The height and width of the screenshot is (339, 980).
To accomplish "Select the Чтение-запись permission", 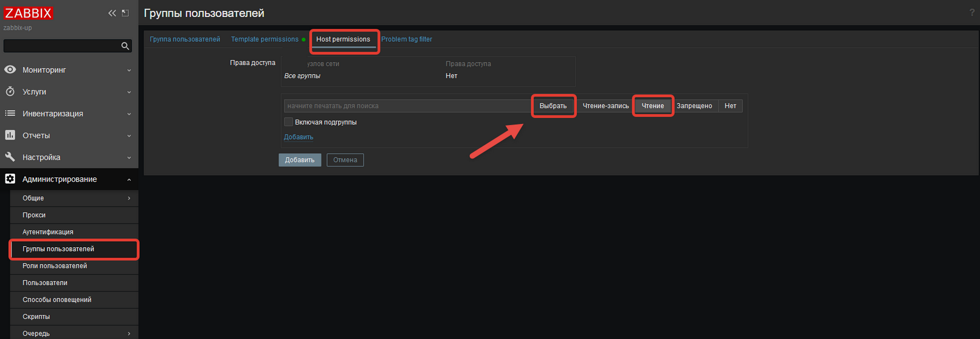I will pos(606,106).
